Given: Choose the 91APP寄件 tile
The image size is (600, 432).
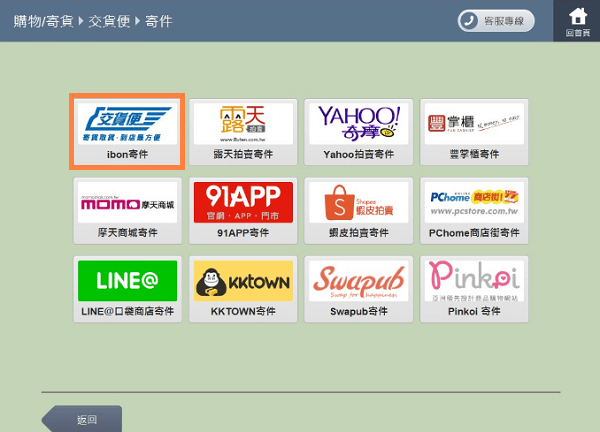Looking at the screenshot, I should (x=243, y=210).
